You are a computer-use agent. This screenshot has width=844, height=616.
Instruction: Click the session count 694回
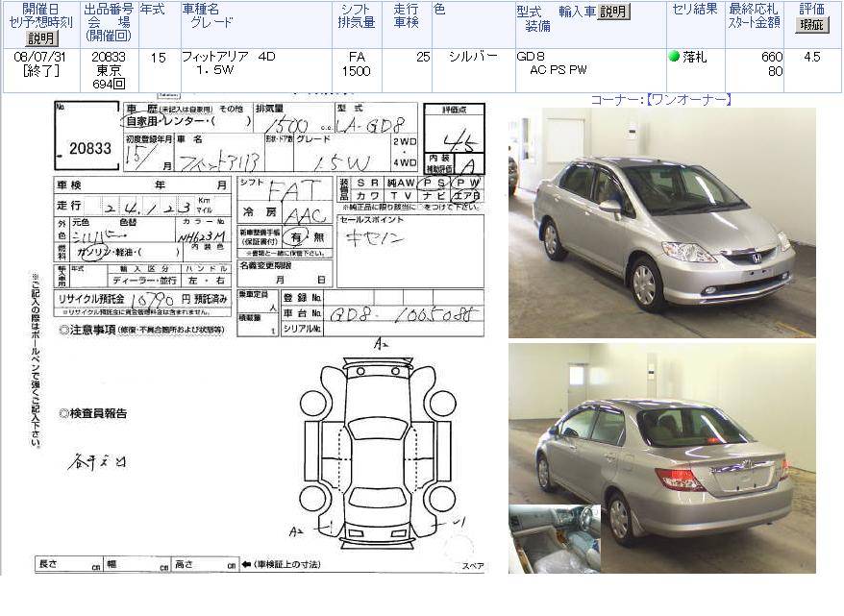[x=109, y=84]
